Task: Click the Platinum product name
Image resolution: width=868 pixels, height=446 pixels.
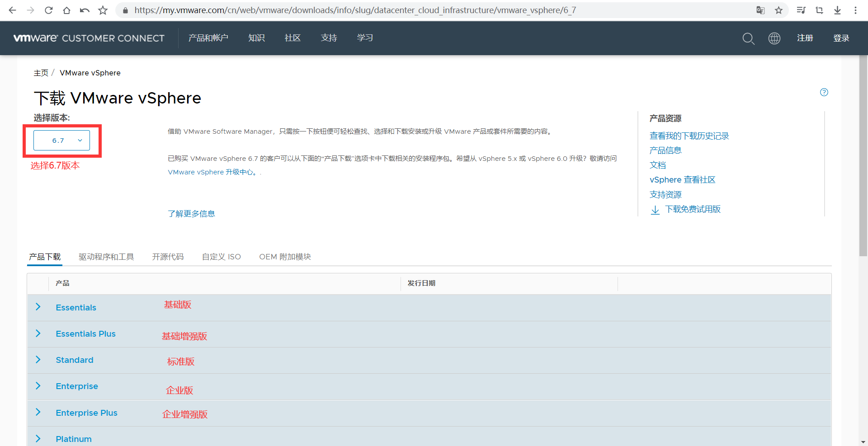Action: pyautogui.click(x=74, y=439)
